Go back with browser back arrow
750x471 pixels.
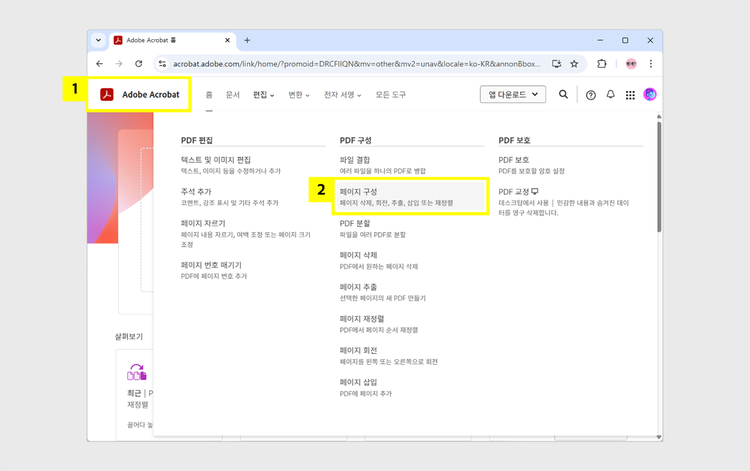click(x=99, y=64)
